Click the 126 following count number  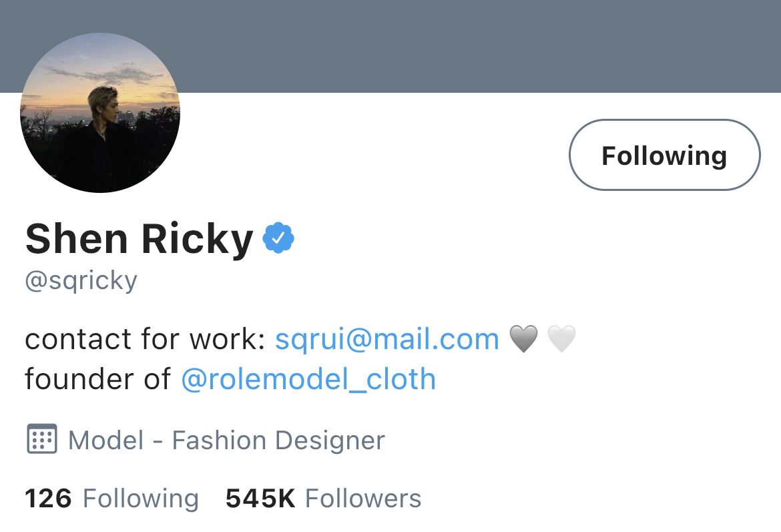48,498
